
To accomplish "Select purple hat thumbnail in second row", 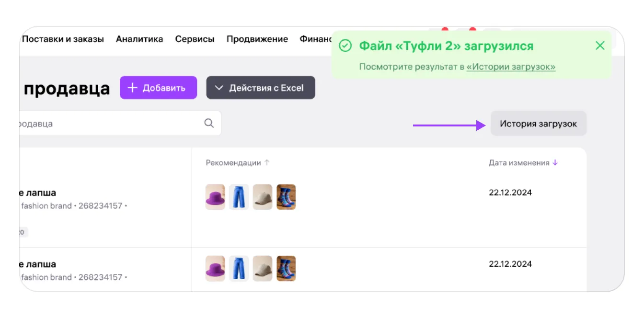I will pos(215,268).
